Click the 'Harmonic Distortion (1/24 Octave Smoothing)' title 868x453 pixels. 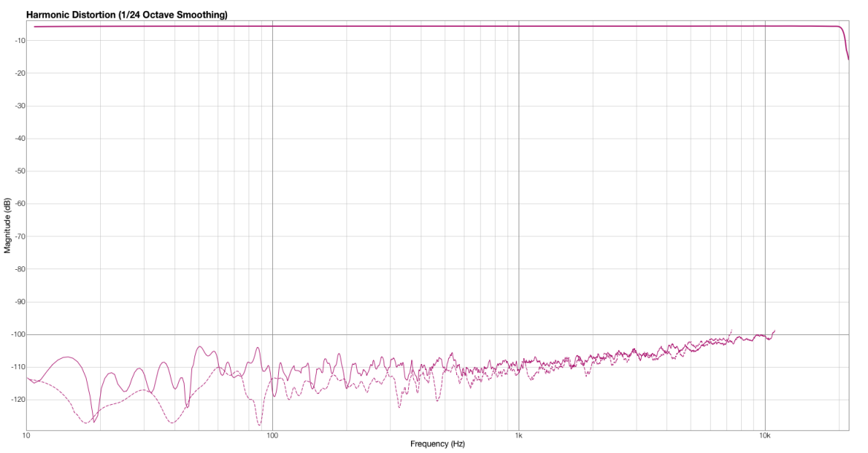point(127,15)
